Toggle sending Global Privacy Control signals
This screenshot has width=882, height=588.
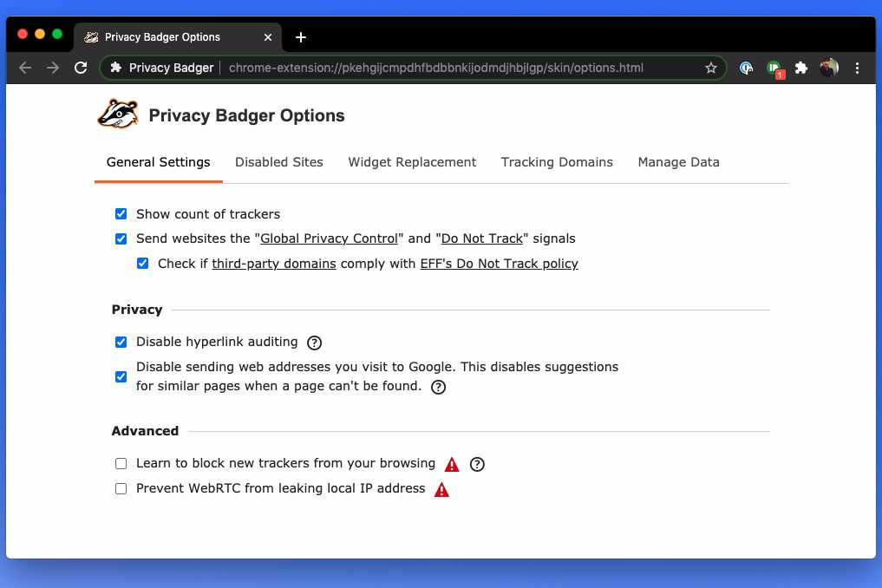click(x=121, y=238)
